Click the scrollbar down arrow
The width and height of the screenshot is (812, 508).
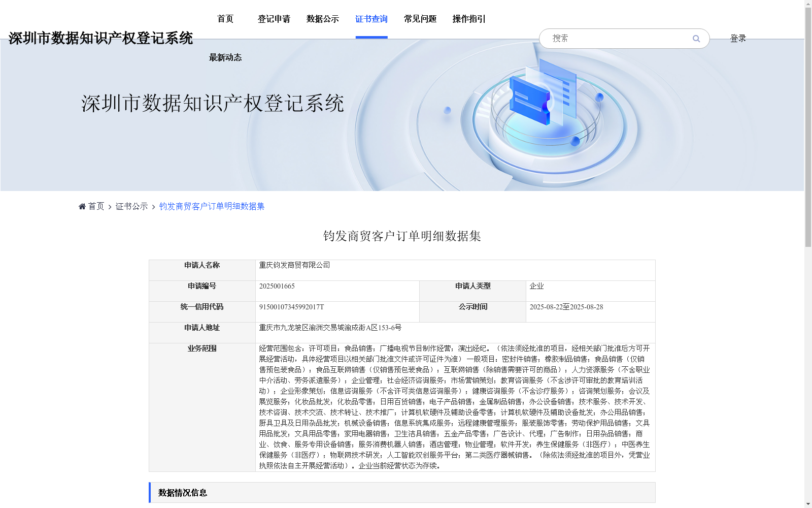(808, 504)
